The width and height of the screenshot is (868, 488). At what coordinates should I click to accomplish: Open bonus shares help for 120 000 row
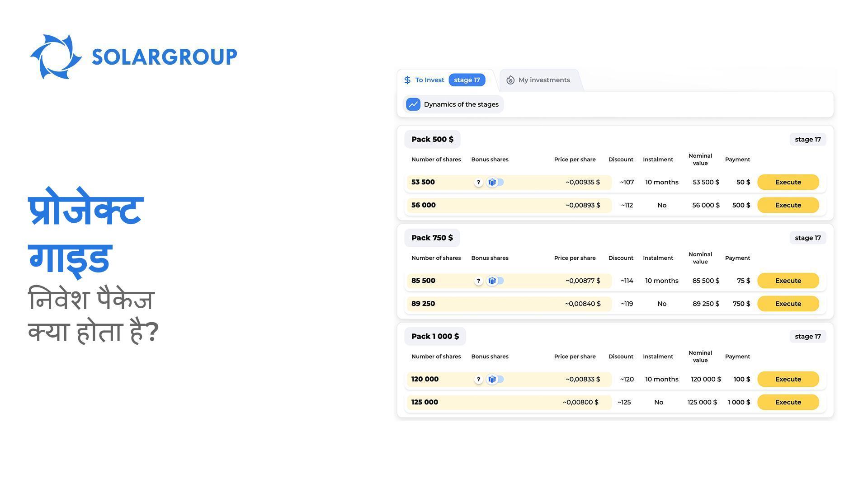pyautogui.click(x=478, y=380)
